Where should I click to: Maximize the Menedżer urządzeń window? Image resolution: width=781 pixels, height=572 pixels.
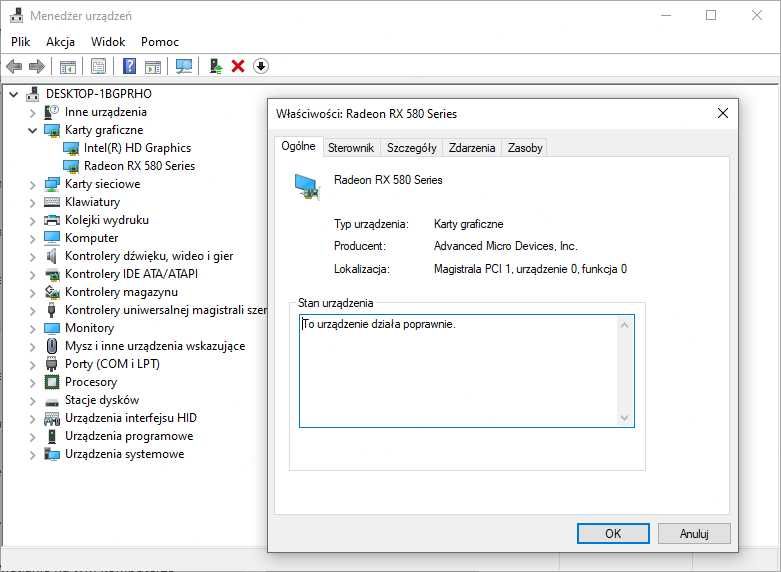711,15
